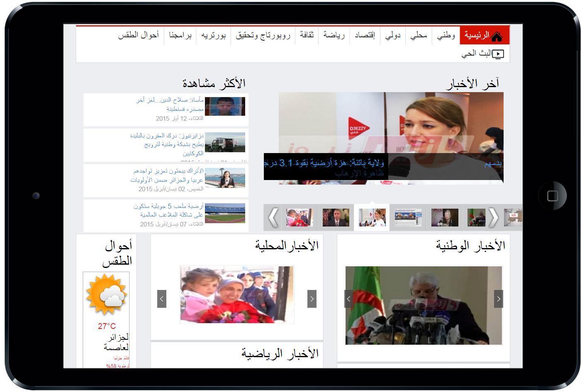This screenshot has height=392, width=582.
Task: Click the 27°C temperature reading in the weather widget
Action: coord(106,326)
